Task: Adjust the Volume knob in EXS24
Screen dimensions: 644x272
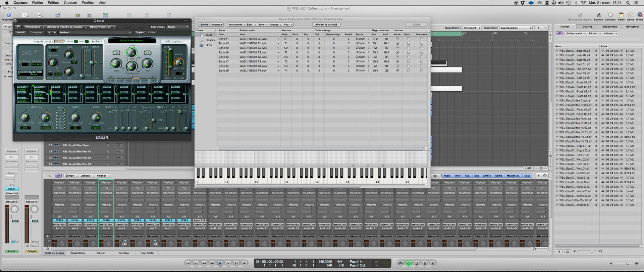Action: click(x=179, y=62)
